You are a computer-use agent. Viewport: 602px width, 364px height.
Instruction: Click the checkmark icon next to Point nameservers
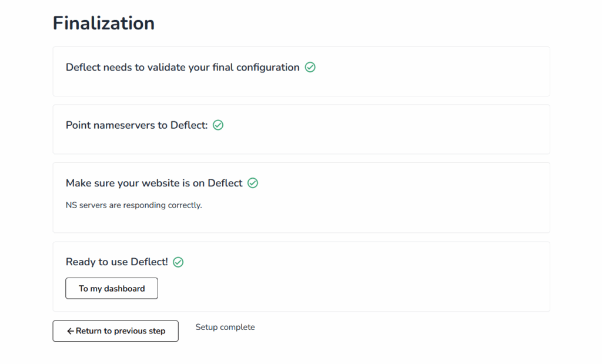pos(218,125)
